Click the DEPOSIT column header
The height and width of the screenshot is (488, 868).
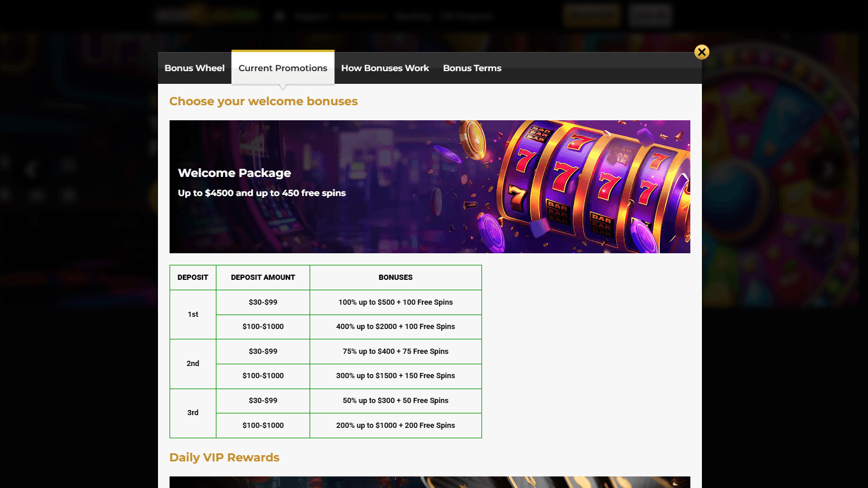(x=193, y=278)
